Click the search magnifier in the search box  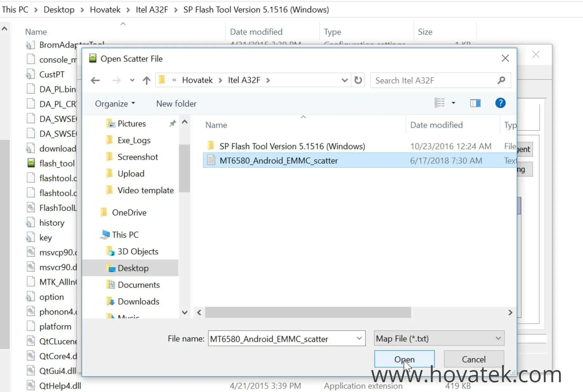tap(501, 80)
